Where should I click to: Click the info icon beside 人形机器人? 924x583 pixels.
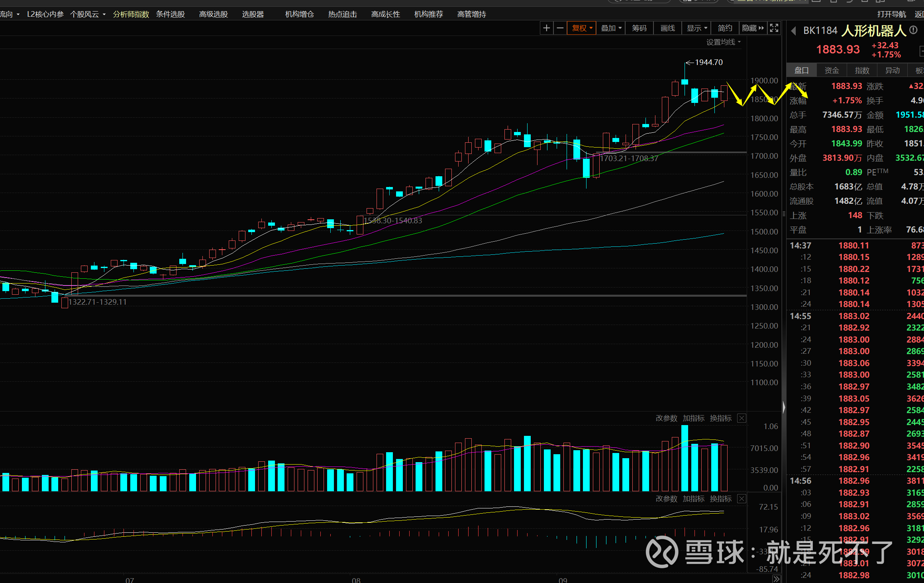point(914,30)
